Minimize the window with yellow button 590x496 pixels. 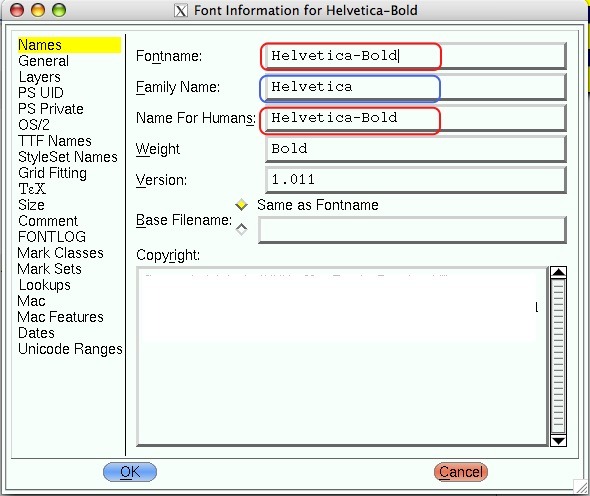point(38,10)
